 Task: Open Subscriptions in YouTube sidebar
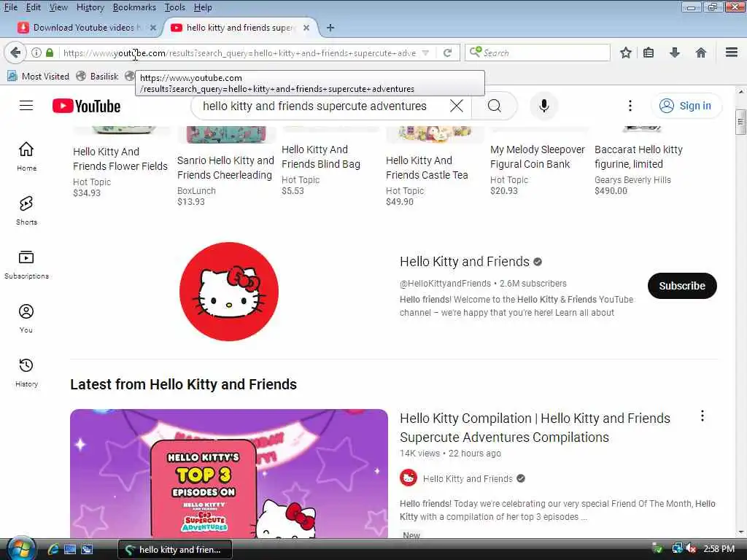(x=26, y=264)
